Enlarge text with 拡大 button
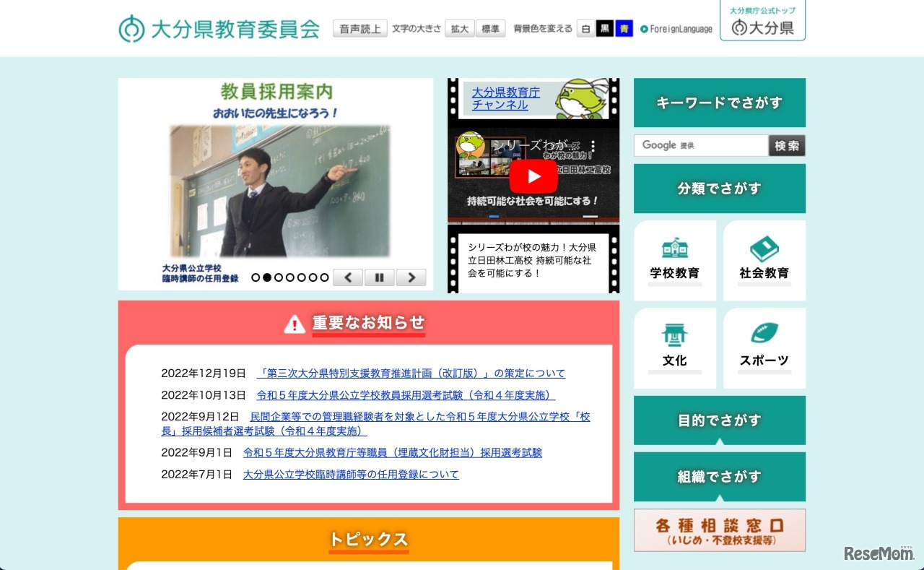Screen dimensions: 924x570 [460, 29]
